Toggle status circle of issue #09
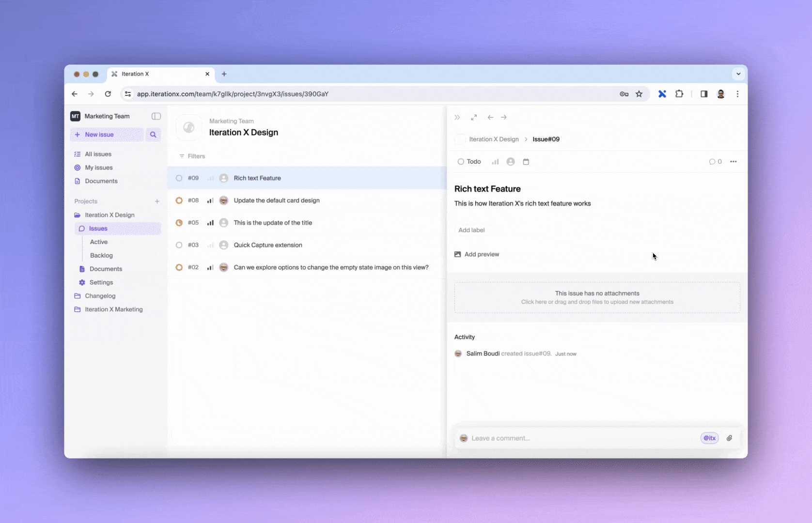Viewport: 812px width, 523px height. tap(179, 178)
